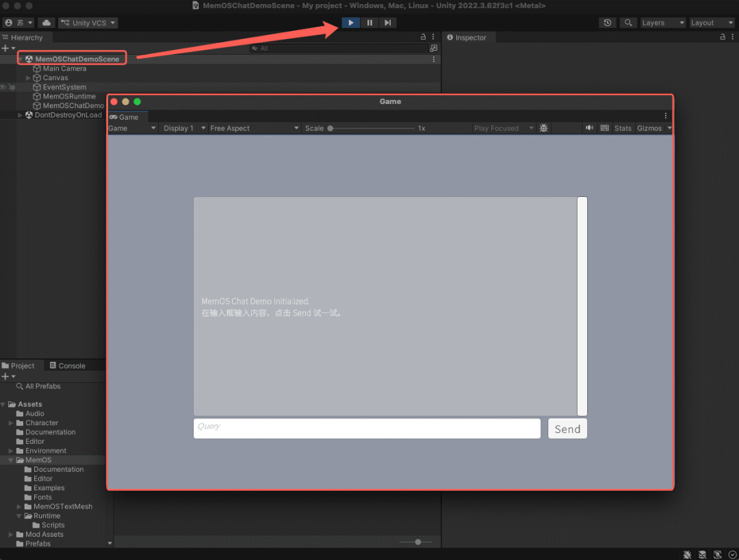The height and width of the screenshot is (560, 739).
Task: Click the Game view bug debug icon
Action: pyautogui.click(x=543, y=128)
